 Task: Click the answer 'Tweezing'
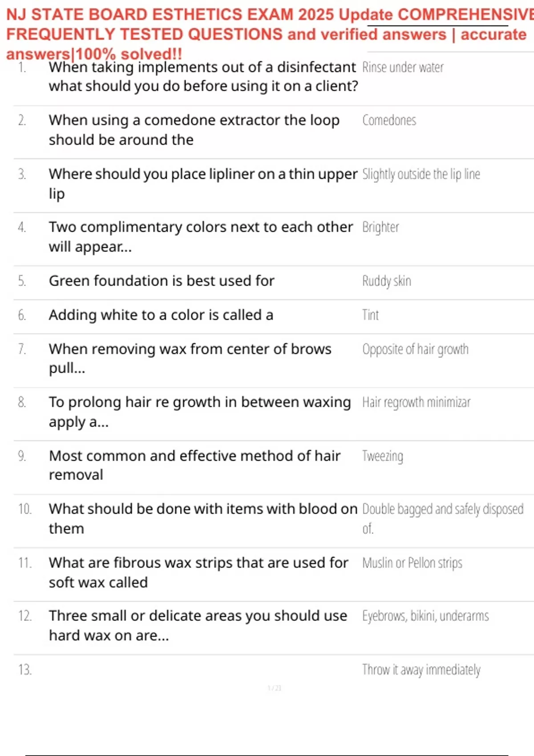coord(382,456)
